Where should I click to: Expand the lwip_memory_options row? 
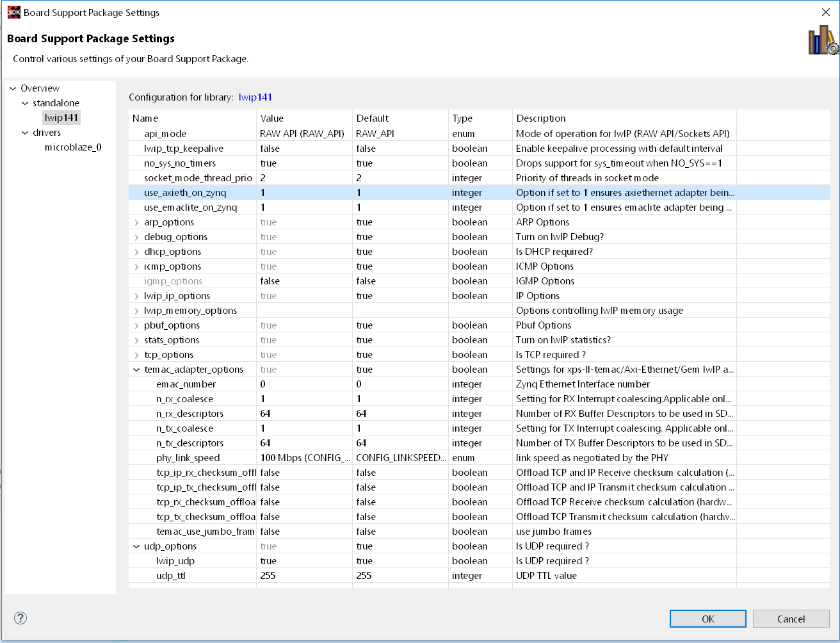click(x=136, y=311)
